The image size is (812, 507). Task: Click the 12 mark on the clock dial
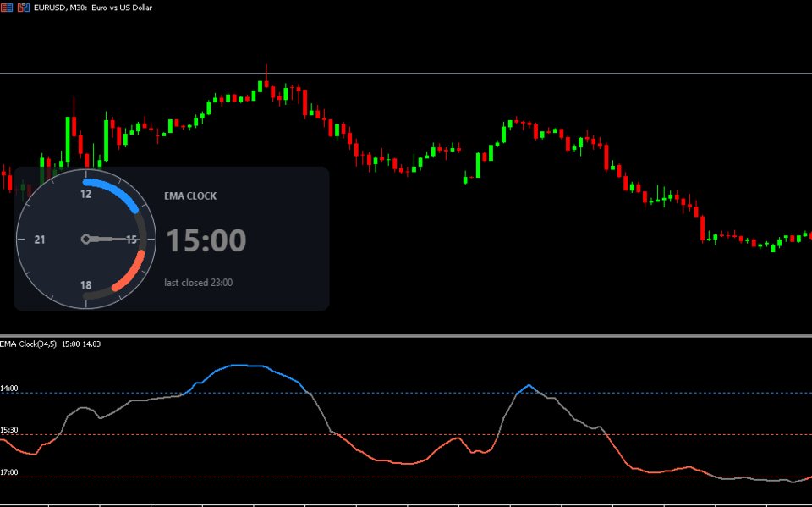click(86, 194)
